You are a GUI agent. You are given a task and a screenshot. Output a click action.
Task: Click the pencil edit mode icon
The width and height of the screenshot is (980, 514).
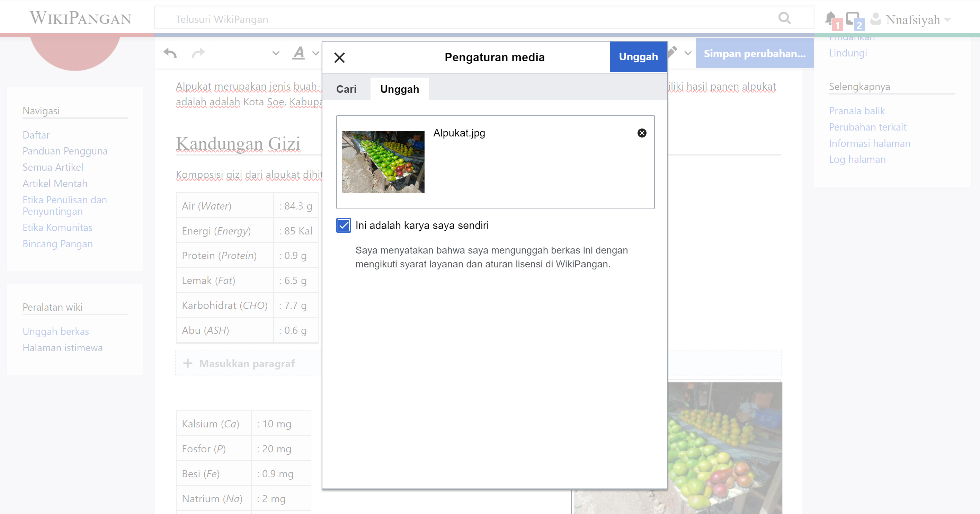pos(673,51)
